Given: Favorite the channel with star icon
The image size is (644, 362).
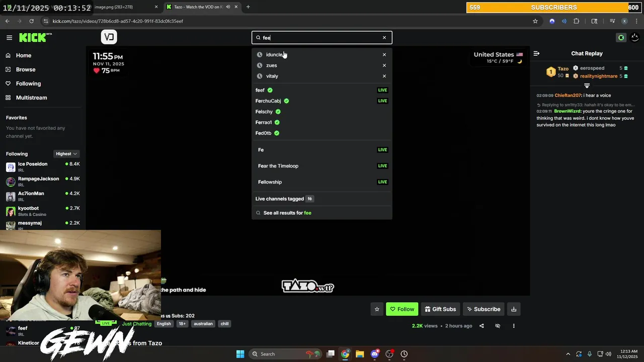Looking at the screenshot, I should [x=377, y=309].
